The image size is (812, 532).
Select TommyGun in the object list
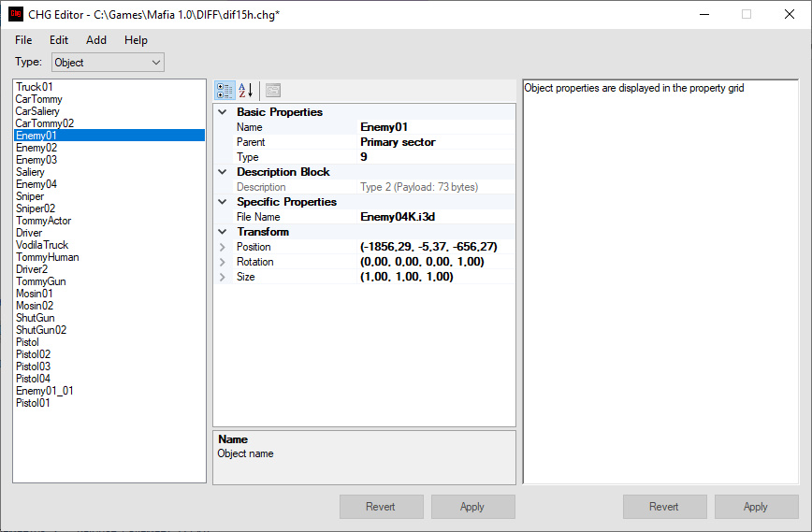(x=40, y=281)
